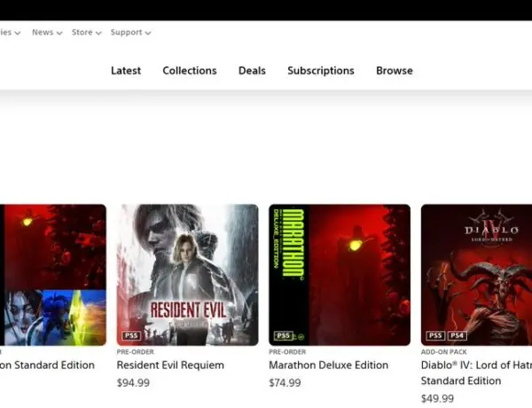Image resolution: width=532 pixels, height=408 pixels.
Task: Click the $49.99 price
Action: pos(437,398)
